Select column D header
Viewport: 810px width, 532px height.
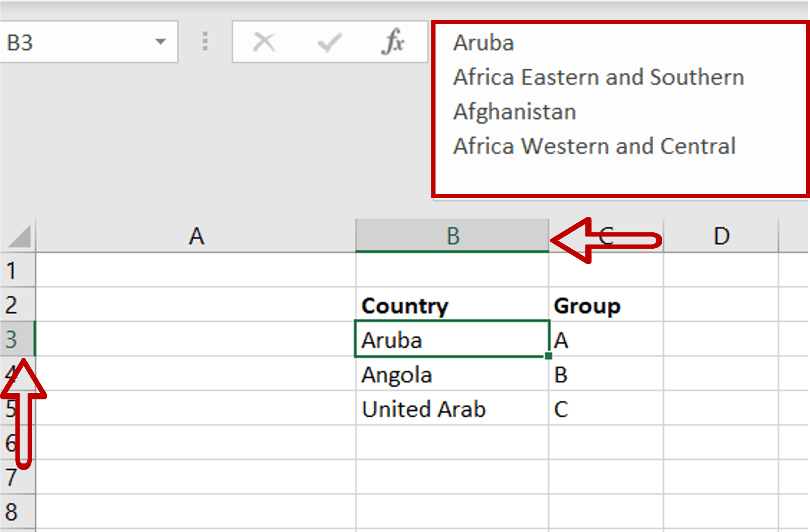720,235
